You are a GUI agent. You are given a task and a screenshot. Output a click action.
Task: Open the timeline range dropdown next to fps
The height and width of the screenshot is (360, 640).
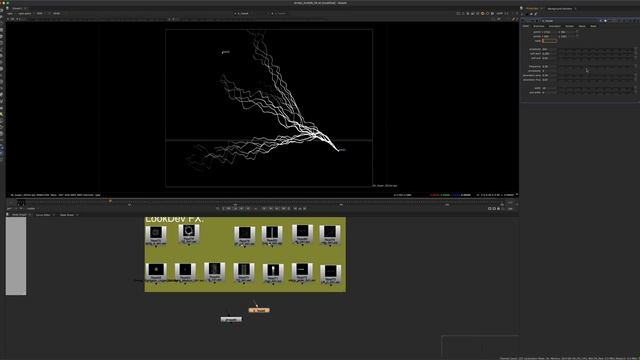(x=31, y=209)
